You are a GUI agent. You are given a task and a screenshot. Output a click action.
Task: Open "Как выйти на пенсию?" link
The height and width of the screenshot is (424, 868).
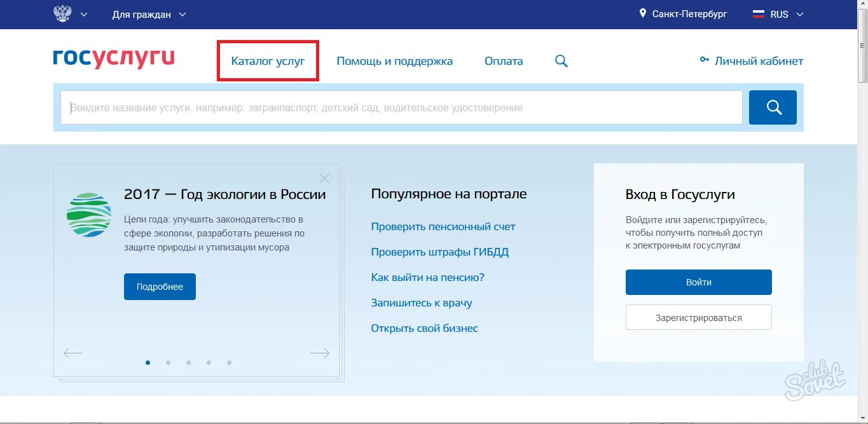(x=428, y=278)
